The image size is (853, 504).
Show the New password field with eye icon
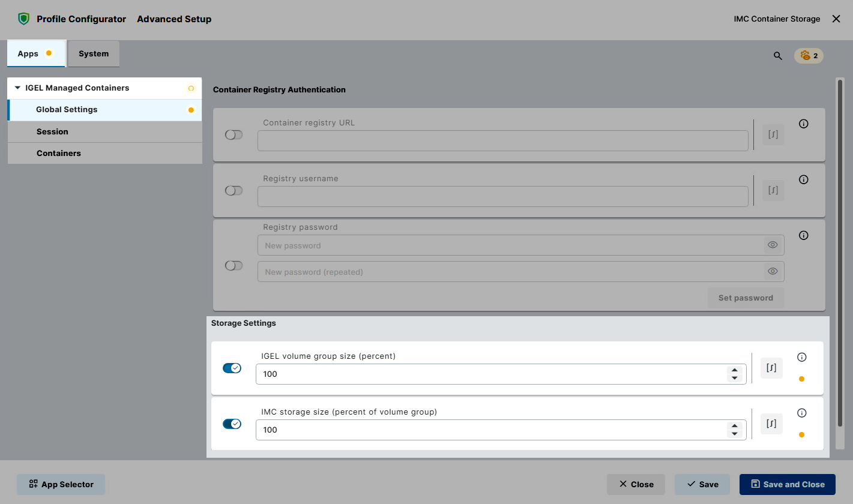(773, 245)
